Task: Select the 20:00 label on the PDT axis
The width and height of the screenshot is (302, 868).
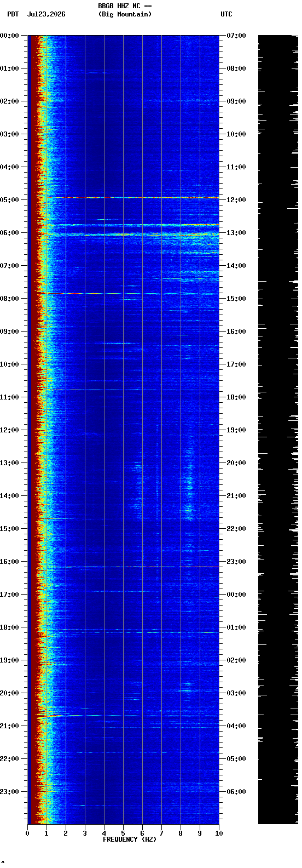Action: point(9,693)
